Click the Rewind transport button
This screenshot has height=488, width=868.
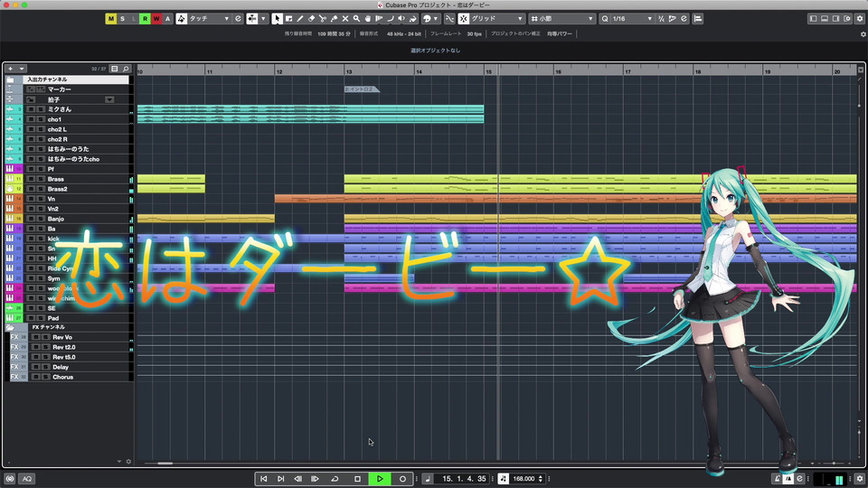click(297, 479)
